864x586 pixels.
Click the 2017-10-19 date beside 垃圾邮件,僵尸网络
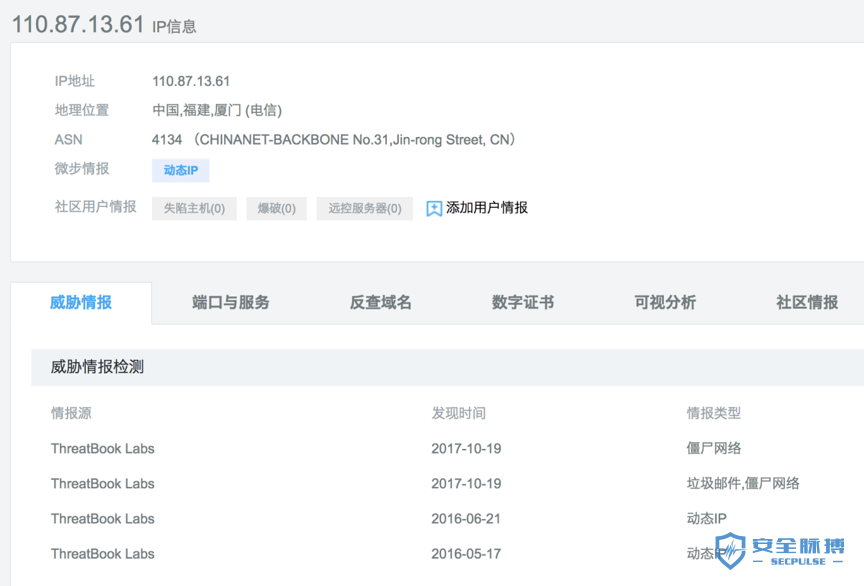[466, 484]
